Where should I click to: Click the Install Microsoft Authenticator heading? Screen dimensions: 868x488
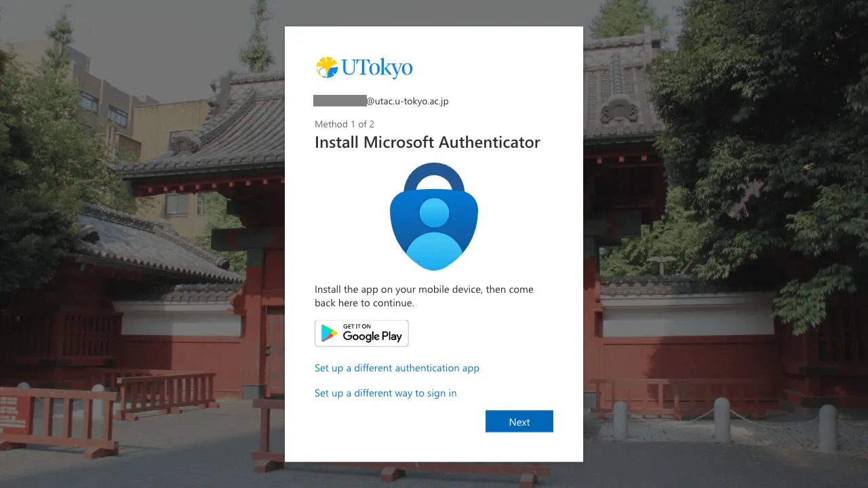coord(427,142)
